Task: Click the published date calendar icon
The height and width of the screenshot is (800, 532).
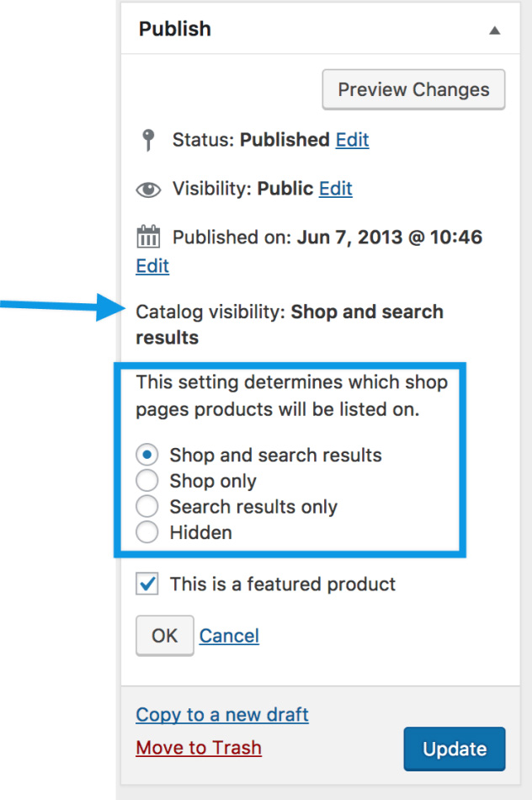Action: tap(148, 237)
